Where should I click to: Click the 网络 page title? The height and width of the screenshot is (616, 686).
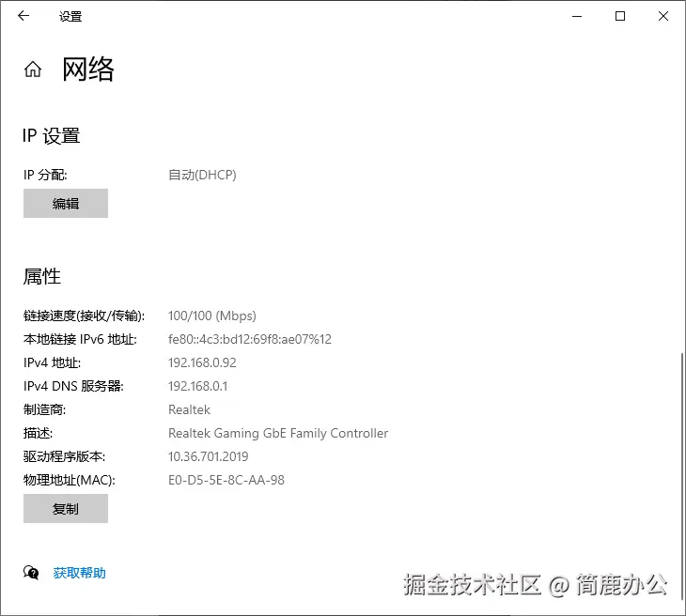88,69
